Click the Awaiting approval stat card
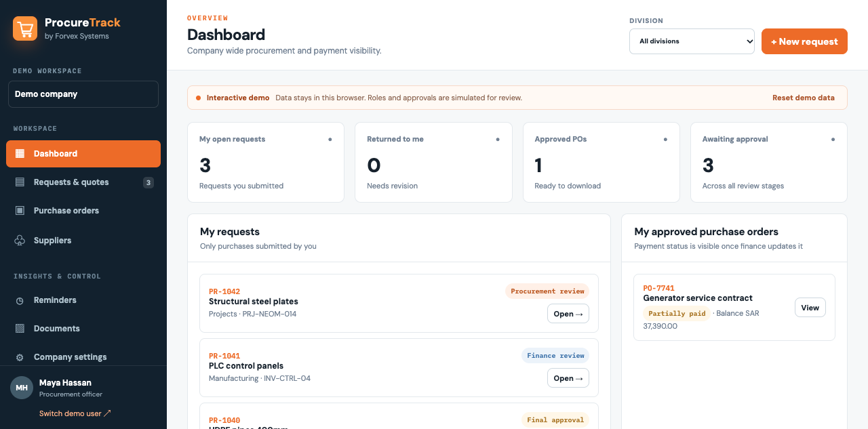 point(769,162)
